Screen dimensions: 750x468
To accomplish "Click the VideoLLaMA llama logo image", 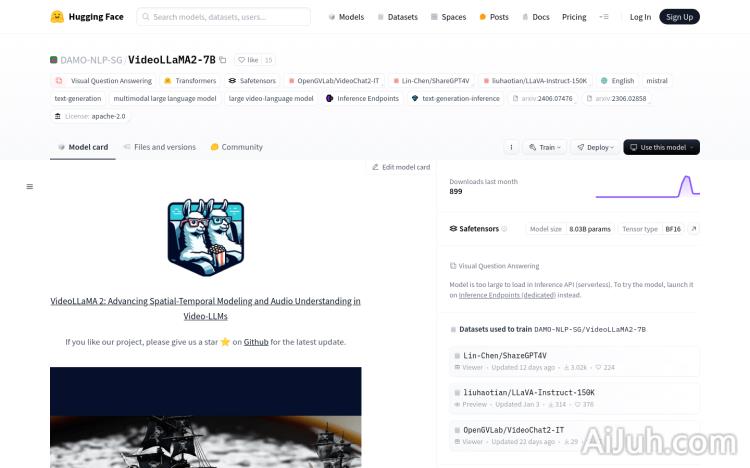I will (x=205, y=237).
